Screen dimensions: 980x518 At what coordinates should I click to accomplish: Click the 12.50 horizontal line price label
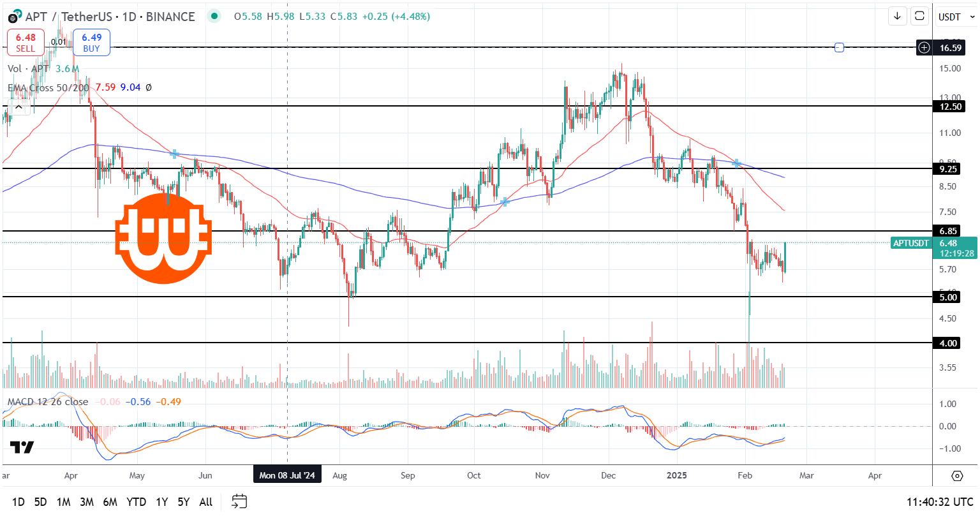(x=949, y=107)
